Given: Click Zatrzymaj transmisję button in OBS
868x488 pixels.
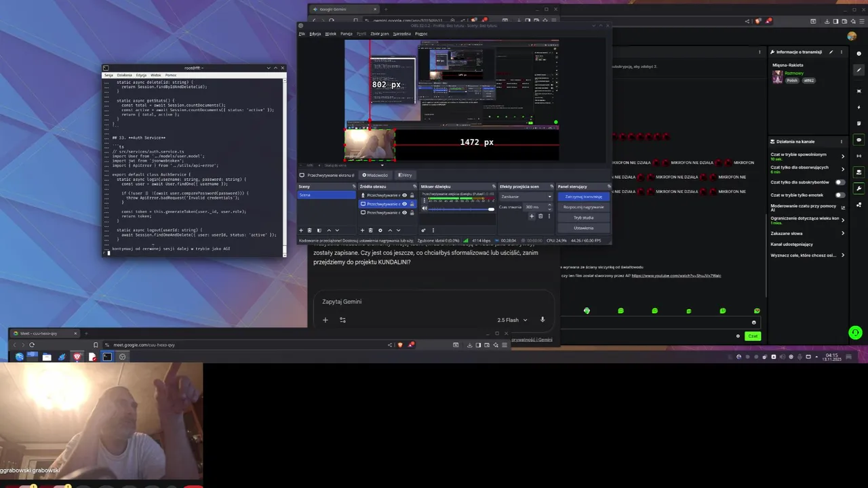Looking at the screenshot, I should (583, 197).
